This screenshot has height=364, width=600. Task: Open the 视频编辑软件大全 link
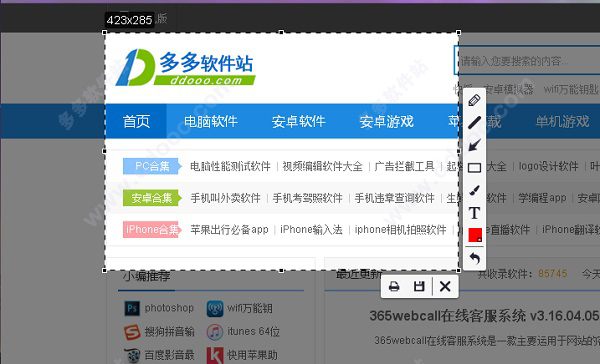point(322,166)
